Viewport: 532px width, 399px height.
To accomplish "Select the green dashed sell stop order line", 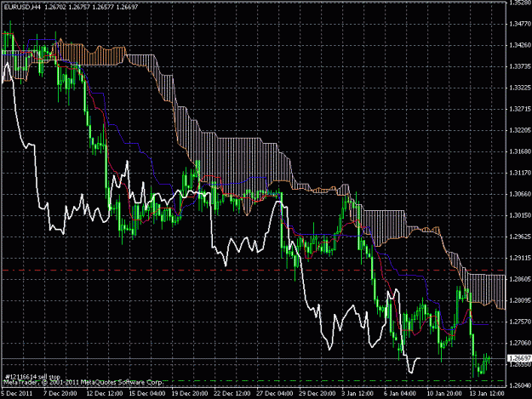I will (x=253, y=380).
